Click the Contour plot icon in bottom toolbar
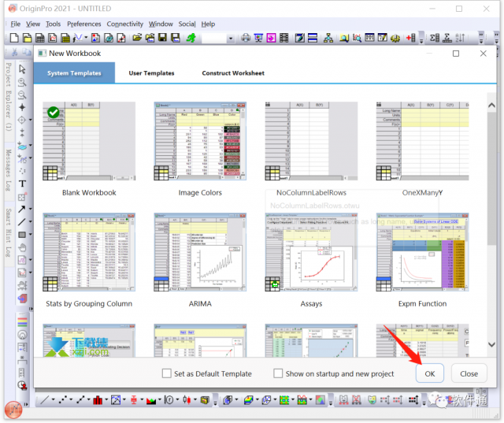This screenshot has width=504, height=423. pos(284,400)
